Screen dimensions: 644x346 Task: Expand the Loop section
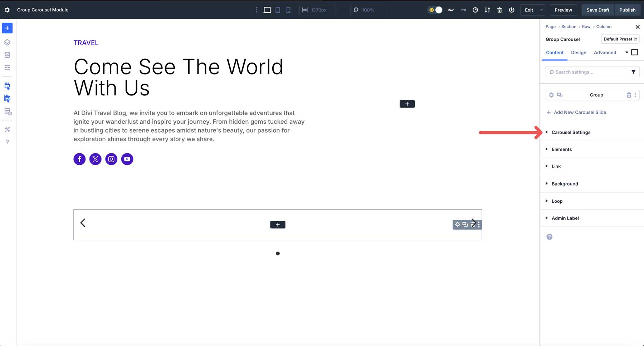point(557,201)
